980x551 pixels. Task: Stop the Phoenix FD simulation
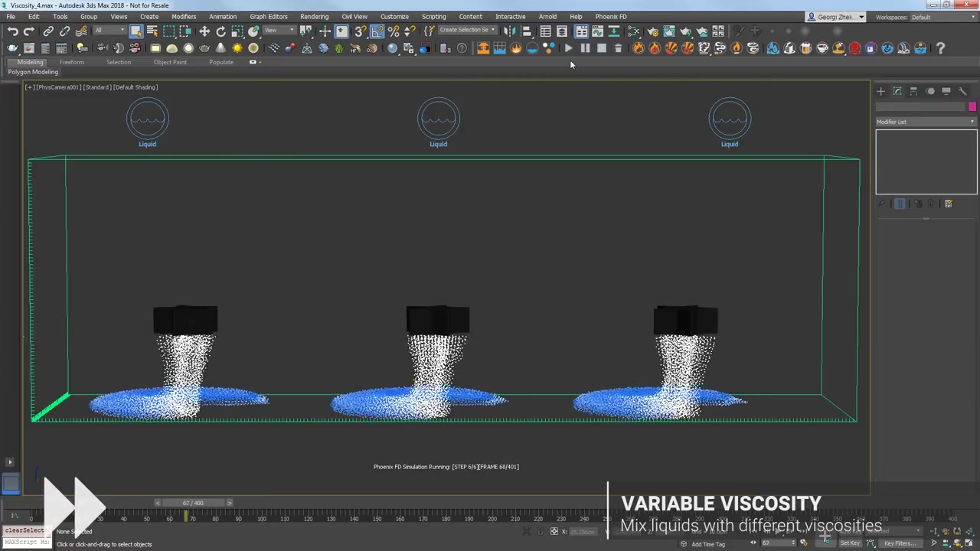click(x=601, y=48)
